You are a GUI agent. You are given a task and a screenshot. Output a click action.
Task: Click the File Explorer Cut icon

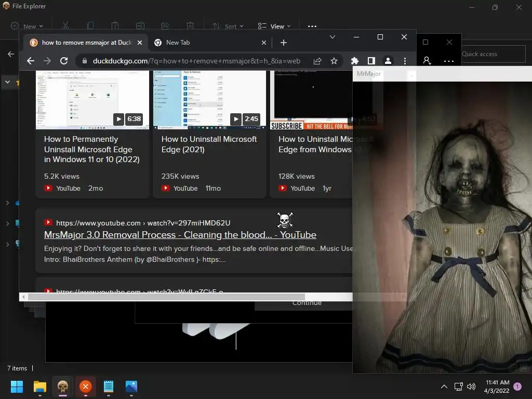65,26
